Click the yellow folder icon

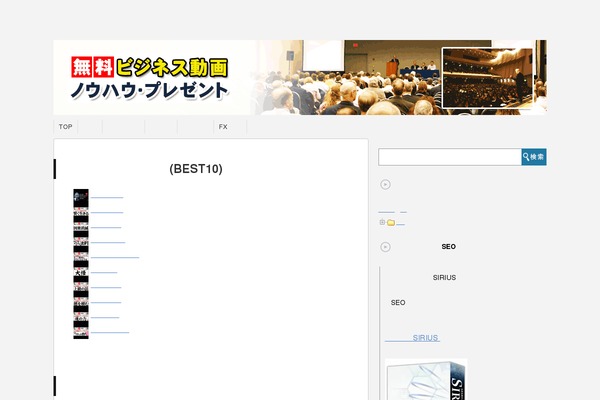[x=391, y=222]
